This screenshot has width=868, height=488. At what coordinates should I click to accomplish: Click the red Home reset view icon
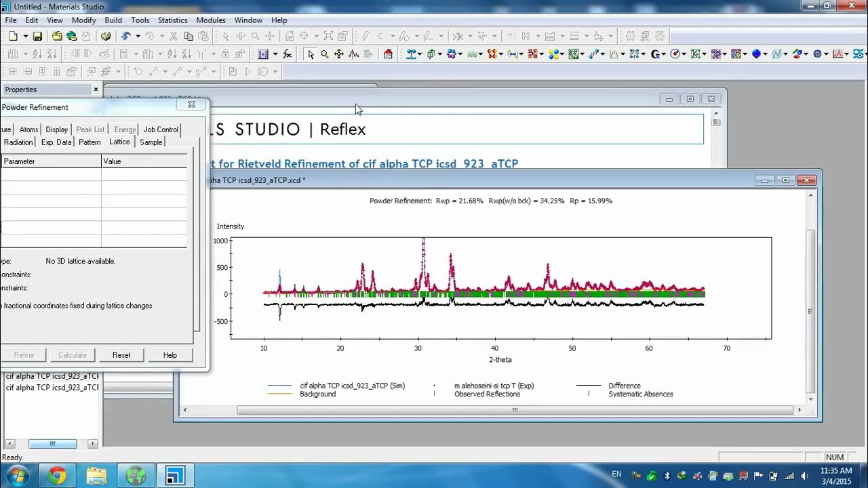pyautogui.click(x=388, y=54)
